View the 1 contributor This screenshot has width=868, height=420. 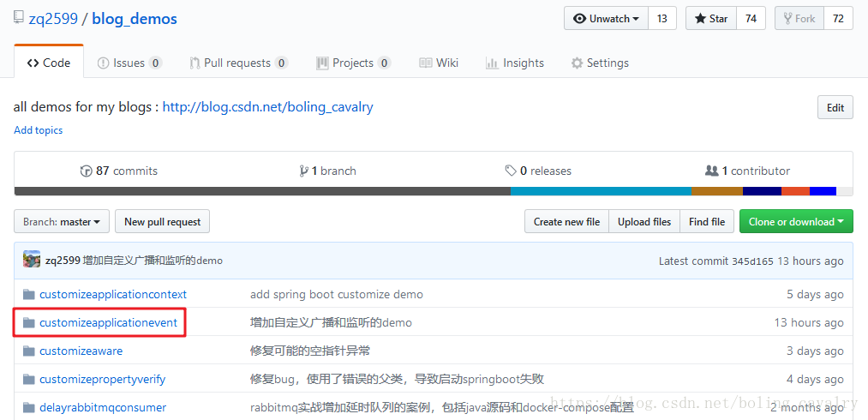click(748, 171)
